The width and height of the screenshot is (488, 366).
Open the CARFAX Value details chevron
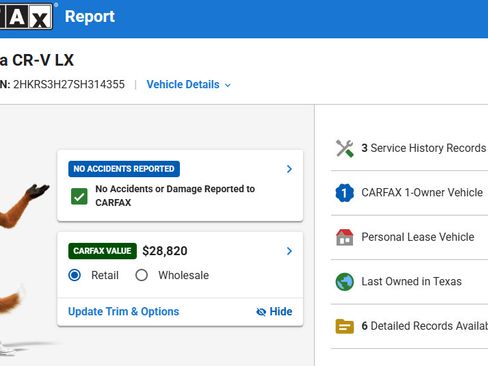click(289, 251)
